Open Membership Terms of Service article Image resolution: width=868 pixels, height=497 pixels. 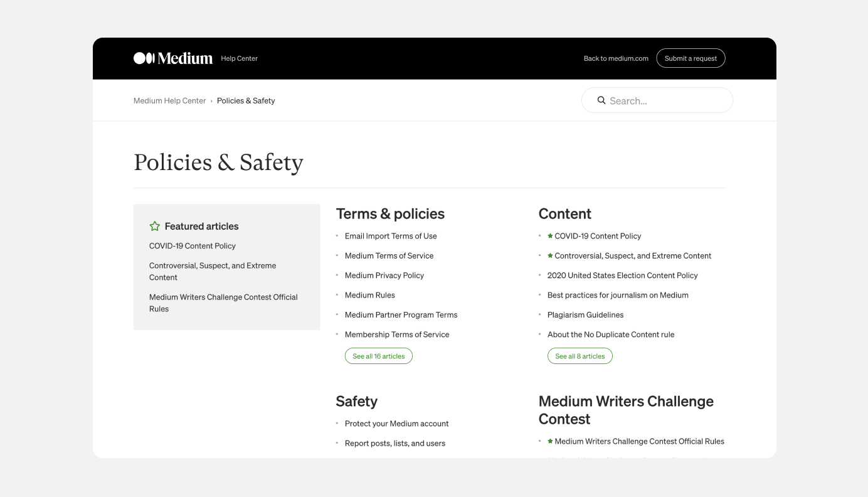pyautogui.click(x=397, y=334)
